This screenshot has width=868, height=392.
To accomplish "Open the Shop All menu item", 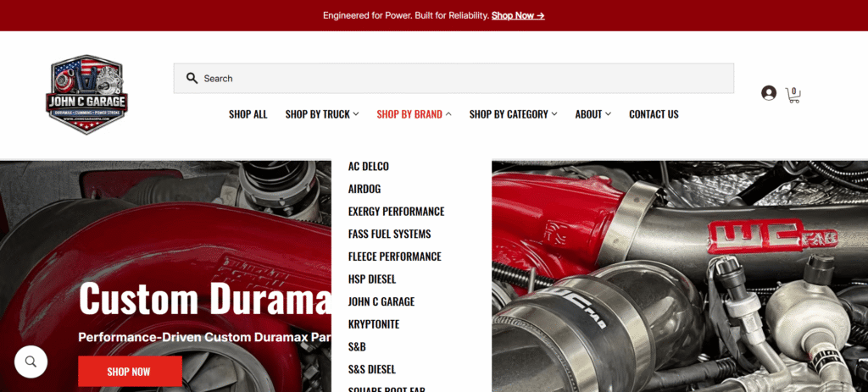I will [248, 114].
